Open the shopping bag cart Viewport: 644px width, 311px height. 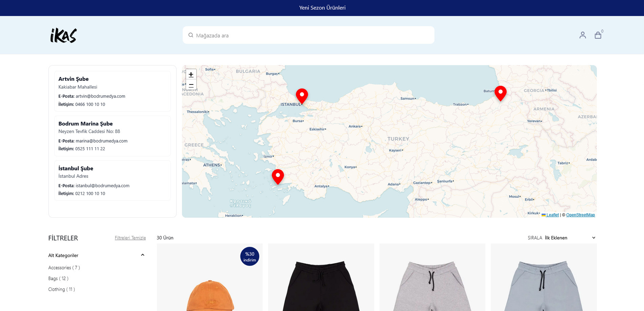coord(598,35)
